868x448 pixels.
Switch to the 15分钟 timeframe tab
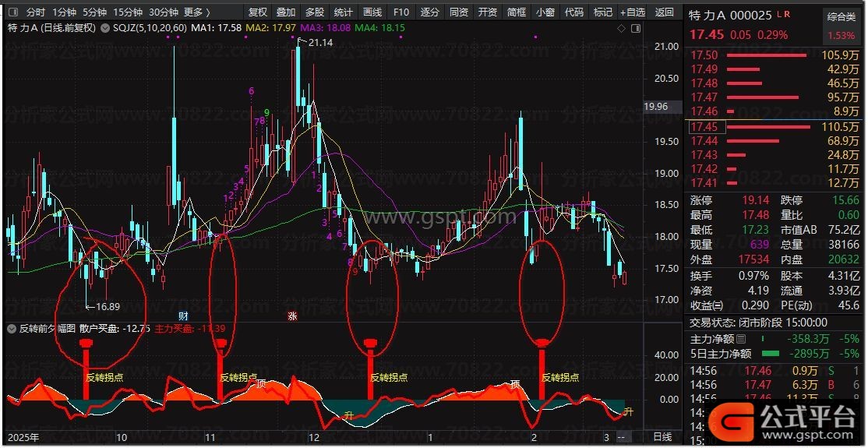point(128,12)
